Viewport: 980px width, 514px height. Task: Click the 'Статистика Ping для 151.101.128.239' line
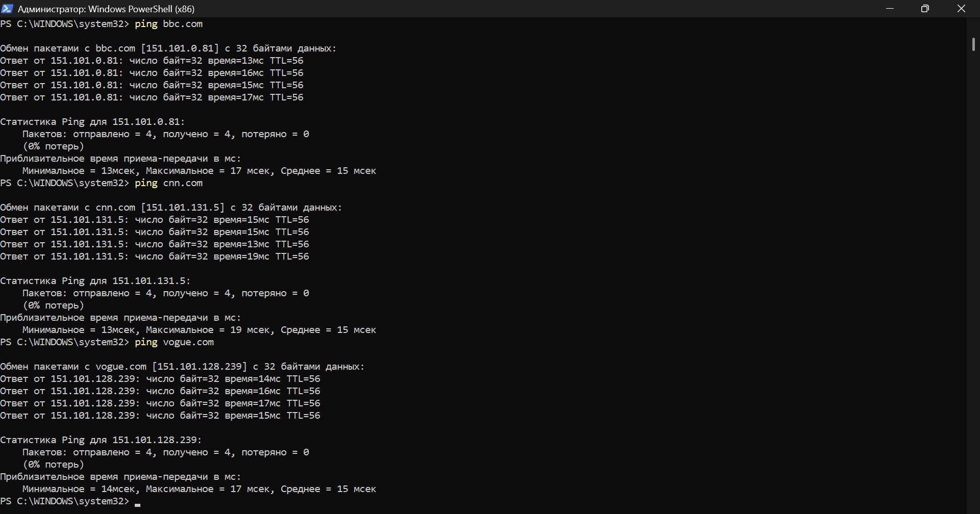(101, 440)
